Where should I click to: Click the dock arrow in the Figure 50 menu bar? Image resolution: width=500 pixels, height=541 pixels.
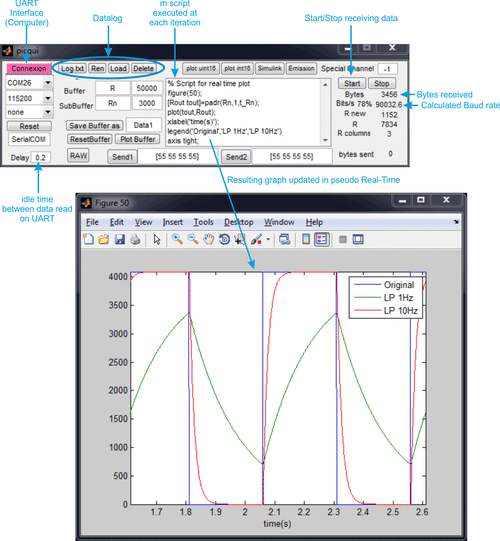(x=456, y=222)
